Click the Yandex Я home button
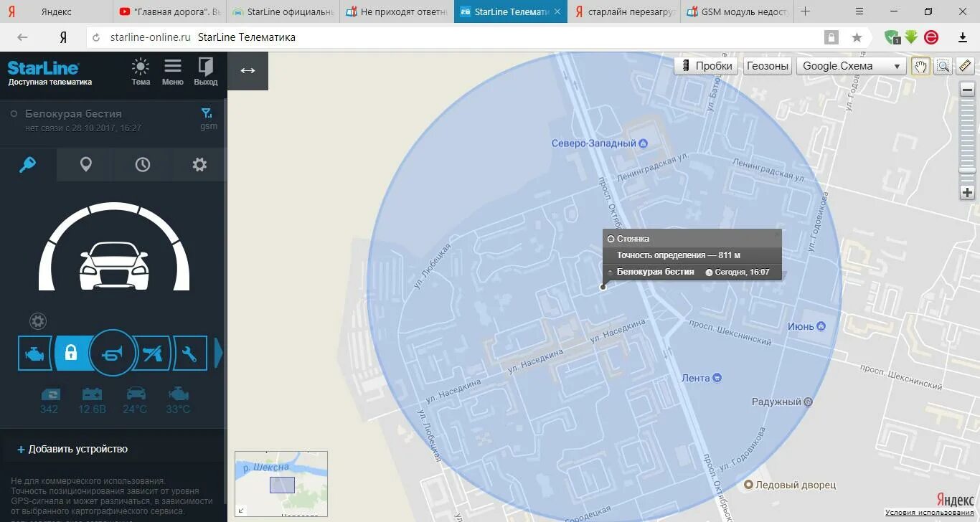This screenshot has width=980, height=522. (63, 37)
